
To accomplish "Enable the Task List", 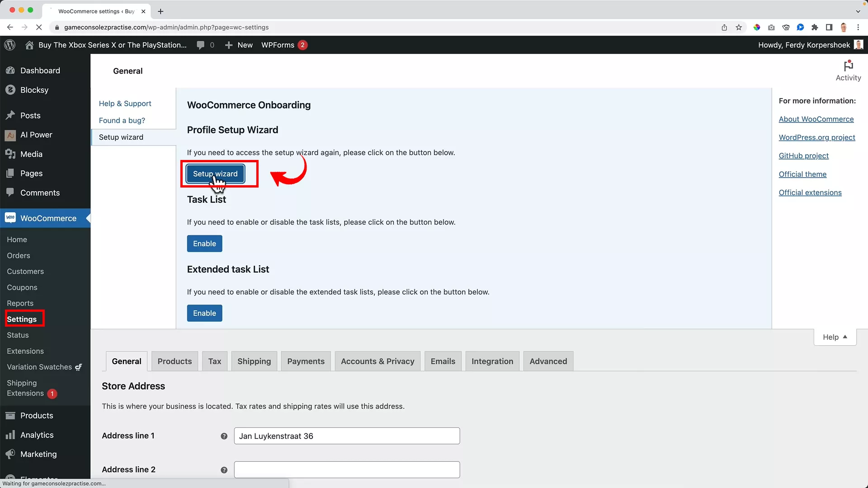I will point(204,244).
